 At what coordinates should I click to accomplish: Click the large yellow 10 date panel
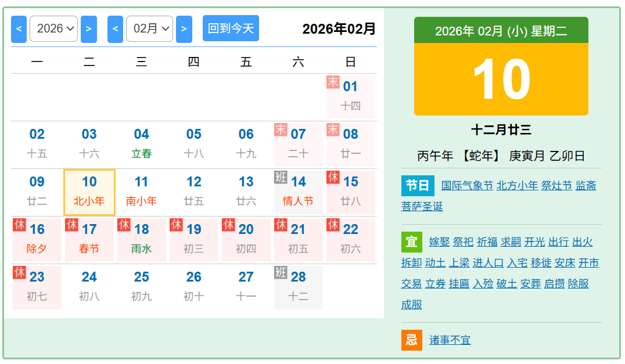[x=501, y=80]
